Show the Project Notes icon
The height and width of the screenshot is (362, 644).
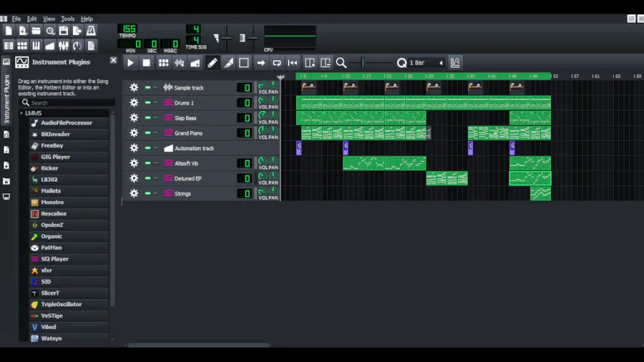[x=91, y=46]
